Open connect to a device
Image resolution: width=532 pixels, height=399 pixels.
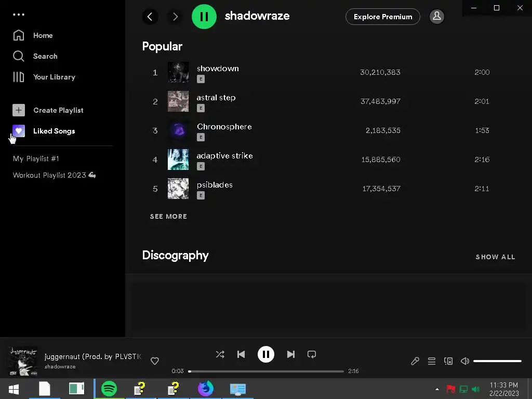click(448, 361)
